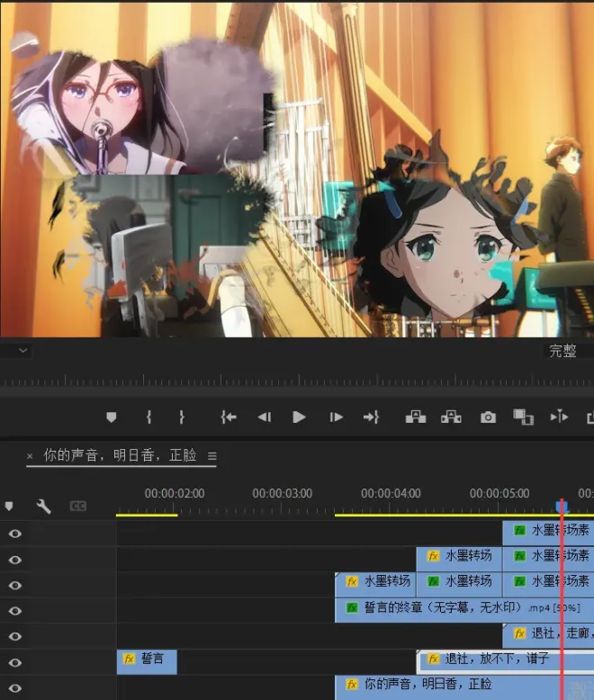Image resolution: width=594 pixels, height=700 pixels.
Task: Select the 退社，放不下，谱子 clip
Action: (505, 661)
